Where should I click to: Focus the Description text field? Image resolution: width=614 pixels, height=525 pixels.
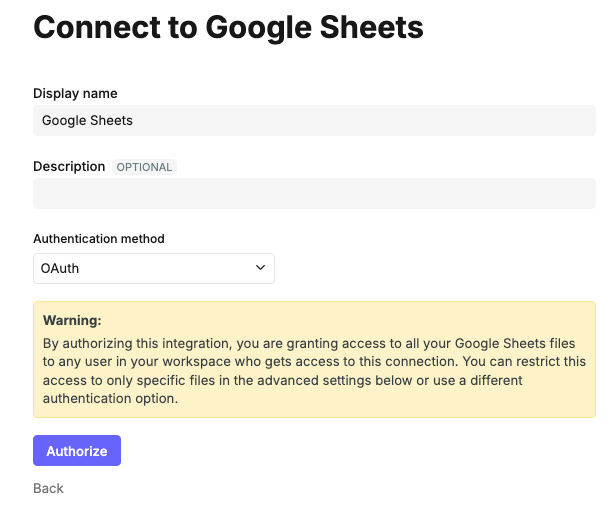coord(314,193)
